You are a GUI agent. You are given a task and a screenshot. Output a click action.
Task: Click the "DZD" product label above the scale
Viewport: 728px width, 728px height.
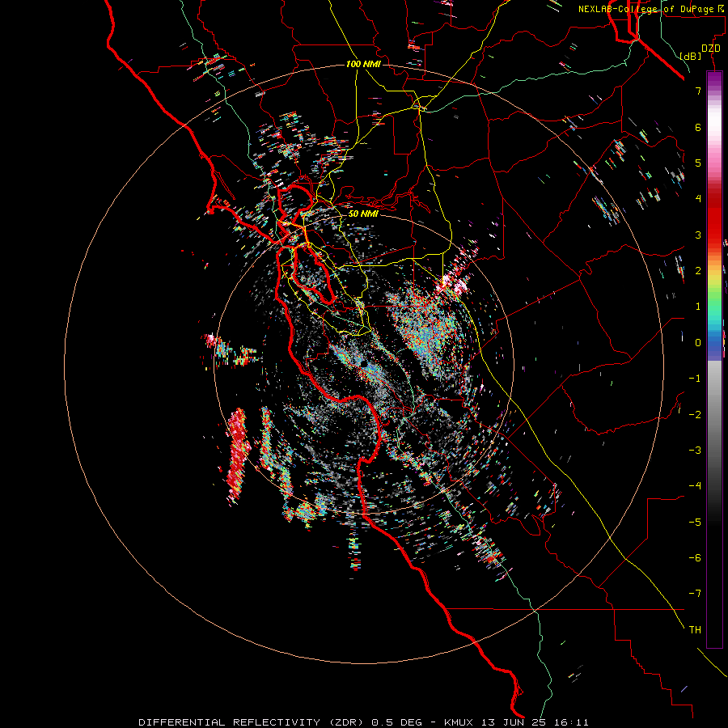[711, 49]
